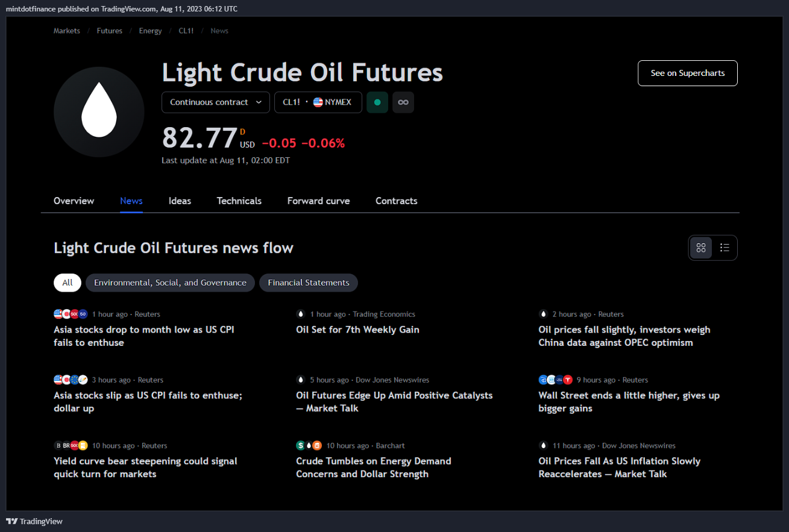
Task: Open 'Asia stocks drop to month low' article
Action: pos(144,336)
